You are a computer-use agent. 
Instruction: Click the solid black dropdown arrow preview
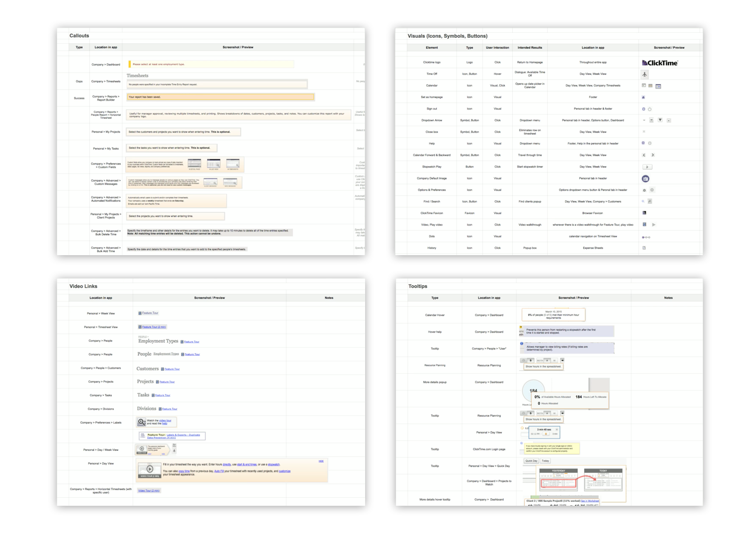tap(660, 120)
